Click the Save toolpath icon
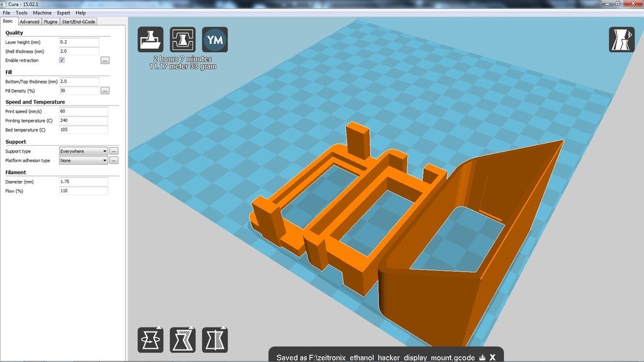 182,40
